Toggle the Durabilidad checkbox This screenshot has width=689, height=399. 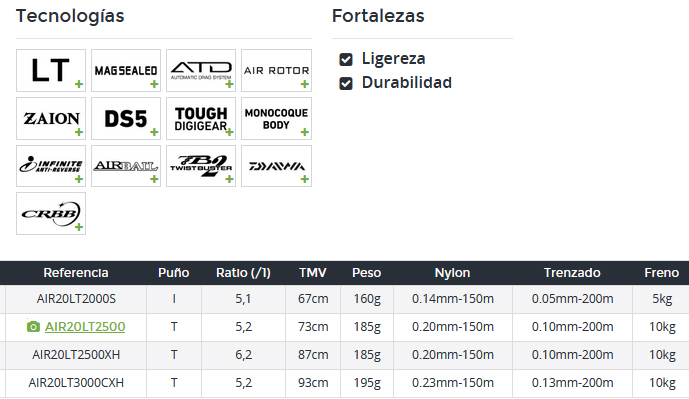[x=346, y=83]
